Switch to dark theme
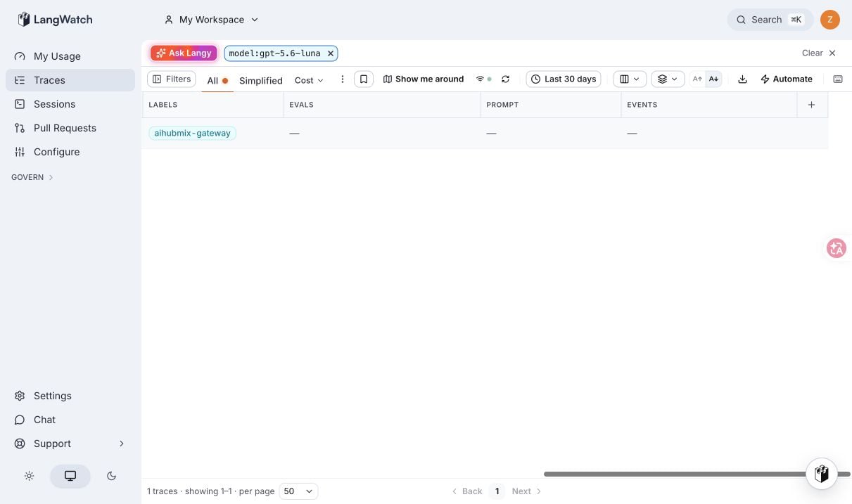The image size is (852, 504). 111,476
